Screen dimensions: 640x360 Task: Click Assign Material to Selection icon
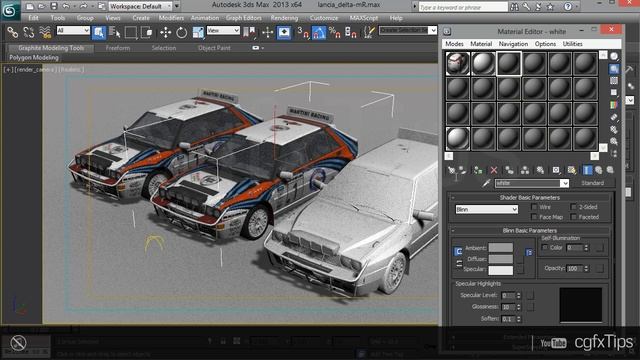pos(477,170)
